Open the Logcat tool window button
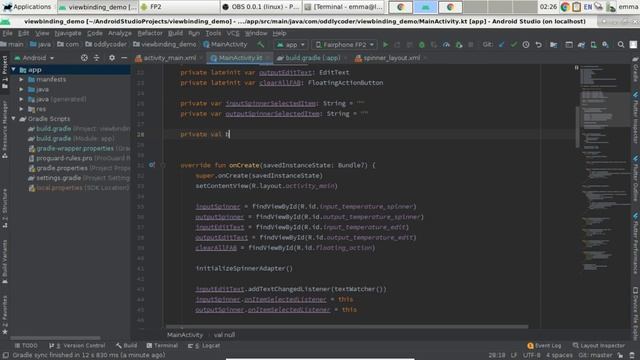This screenshot has width=640, height=360. point(204,345)
